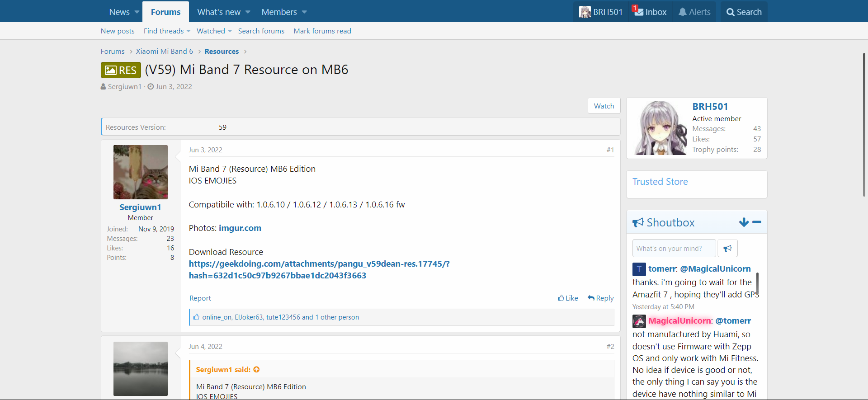Click Mark forums read
The width and height of the screenshot is (868, 400).
coord(322,31)
